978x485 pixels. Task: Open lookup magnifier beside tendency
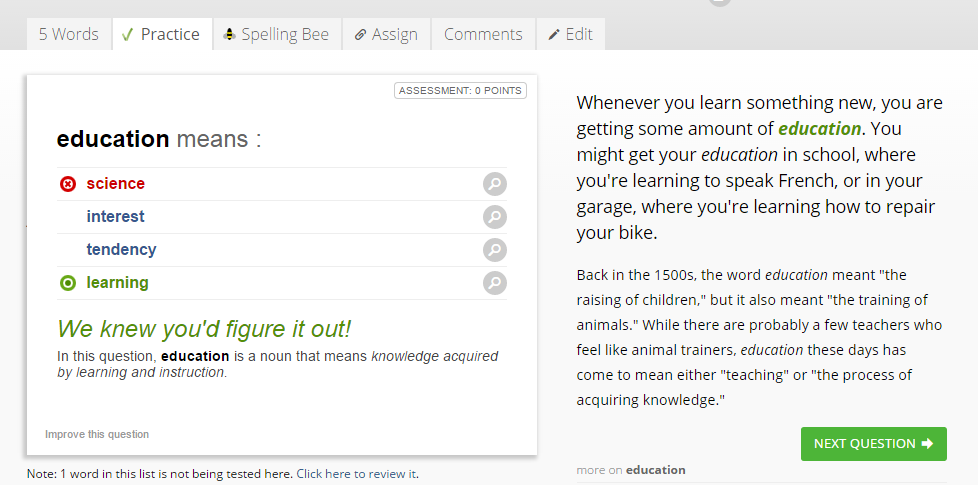point(494,250)
